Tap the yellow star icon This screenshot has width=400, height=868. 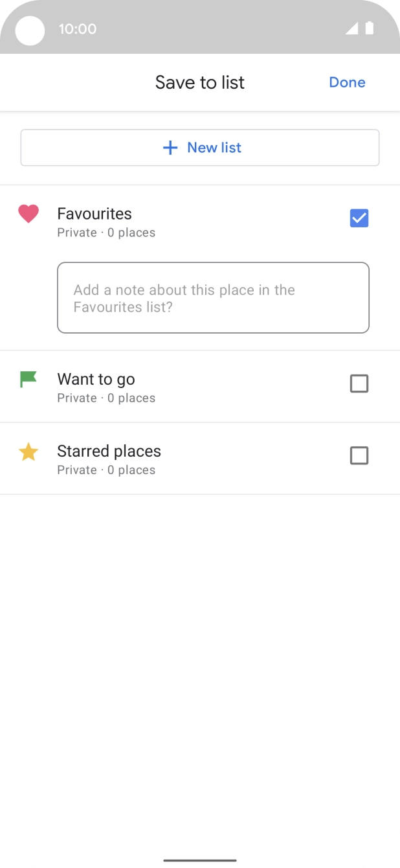28,451
